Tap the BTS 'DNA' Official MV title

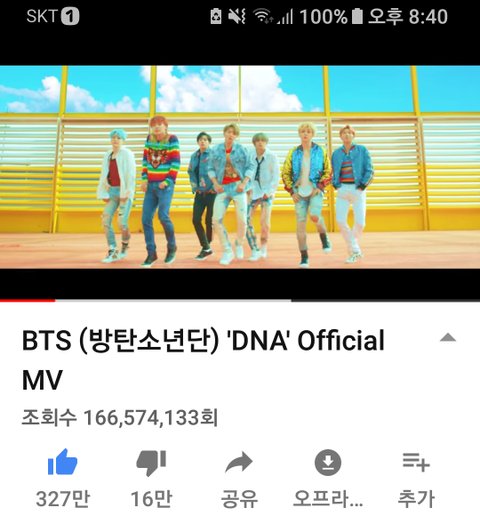pyautogui.click(x=203, y=360)
